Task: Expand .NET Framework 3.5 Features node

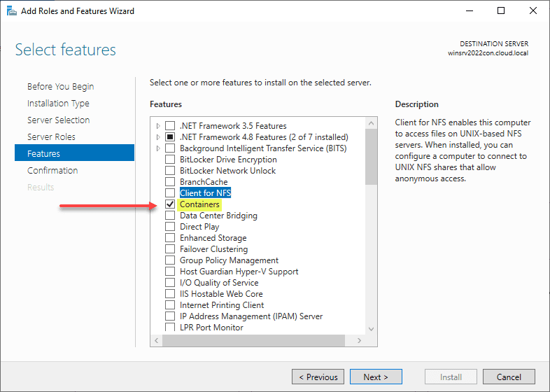Action: coord(159,126)
